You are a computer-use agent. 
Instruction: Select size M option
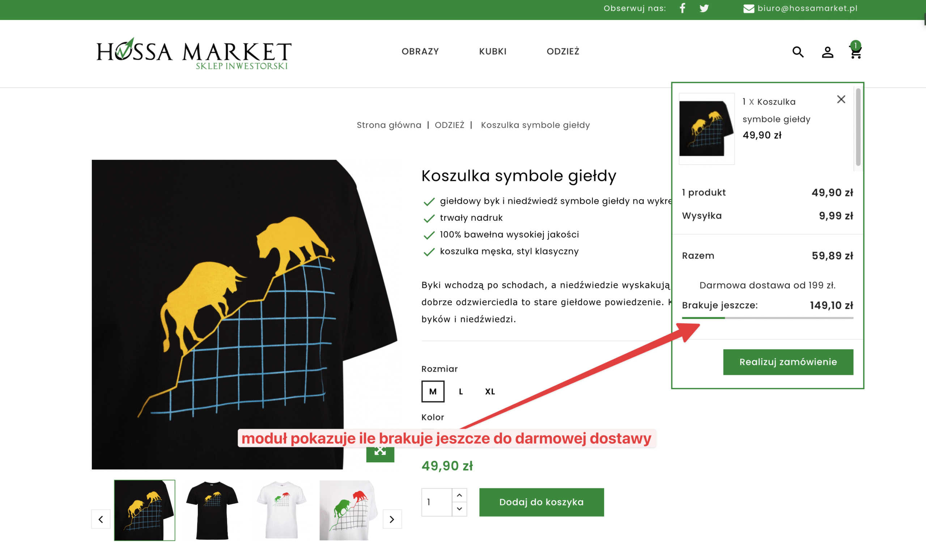(x=433, y=392)
